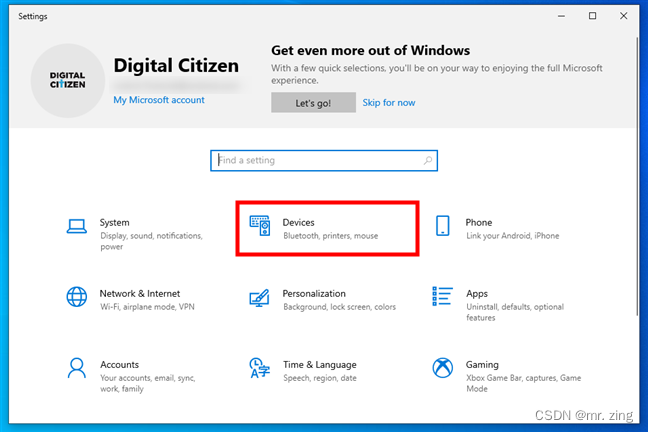The image size is (648, 432).
Task: Click 'Speech, region, date' description
Action: pos(320,378)
